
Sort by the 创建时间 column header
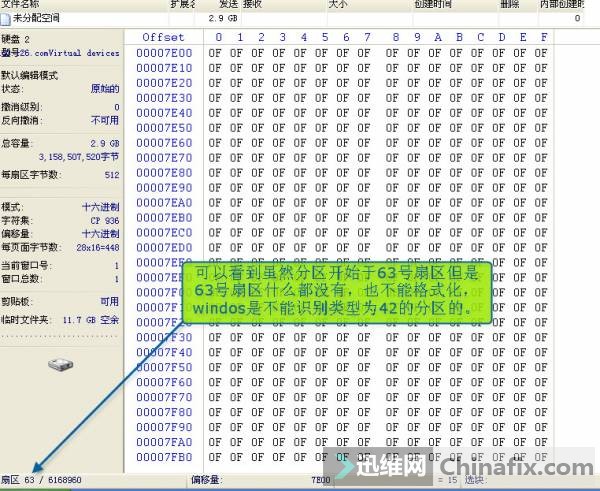(x=433, y=4)
